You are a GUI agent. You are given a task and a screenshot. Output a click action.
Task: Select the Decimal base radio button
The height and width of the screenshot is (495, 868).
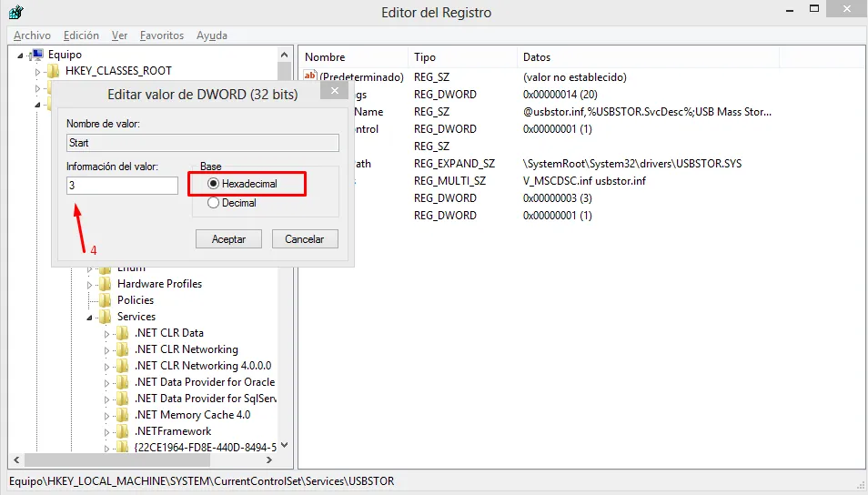point(213,203)
